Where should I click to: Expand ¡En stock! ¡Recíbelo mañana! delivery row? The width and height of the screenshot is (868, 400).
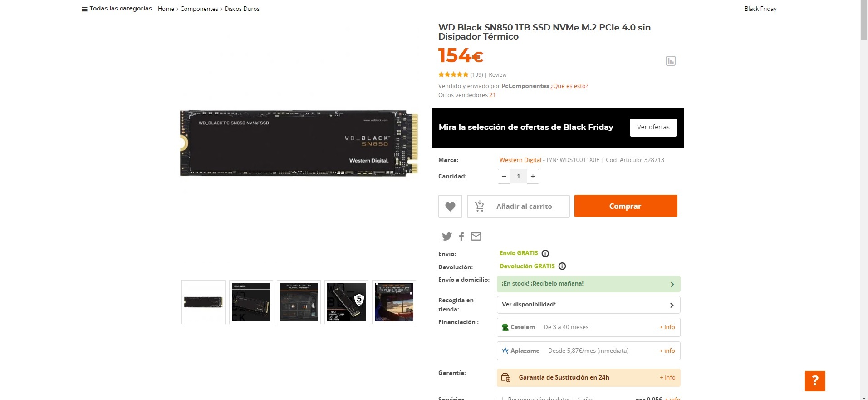coord(588,284)
